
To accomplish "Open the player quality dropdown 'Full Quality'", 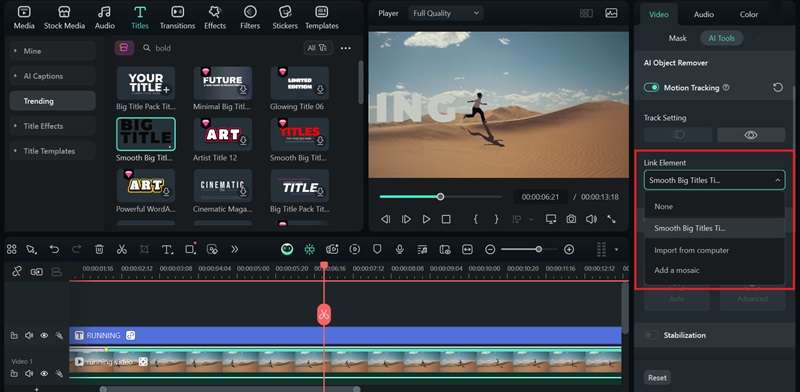I will tap(446, 13).
